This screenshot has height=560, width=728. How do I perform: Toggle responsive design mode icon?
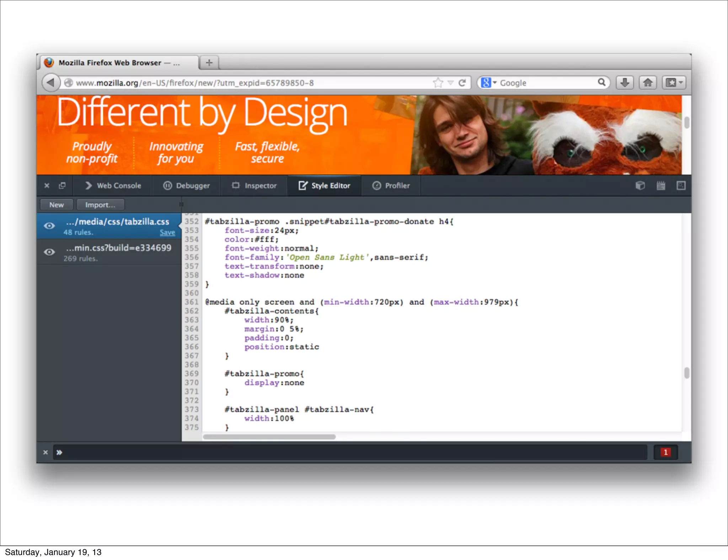coord(681,185)
